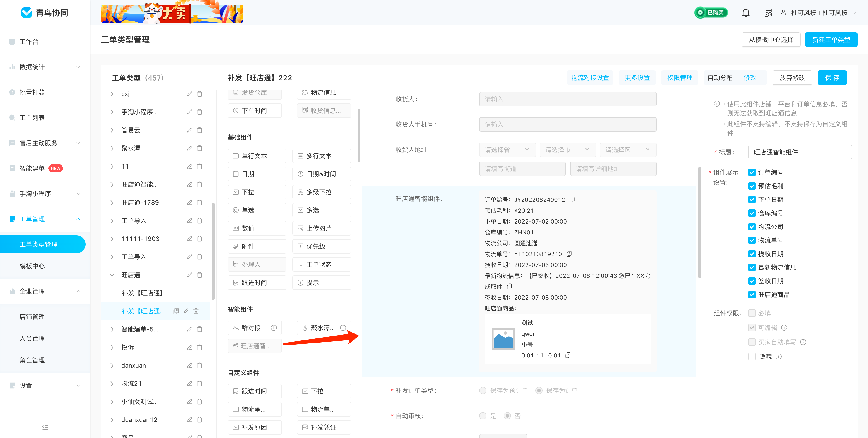Screen dimensions: 868x438
Task: Show info for 聚水潭 smart component
Action: click(x=343, y=328)
